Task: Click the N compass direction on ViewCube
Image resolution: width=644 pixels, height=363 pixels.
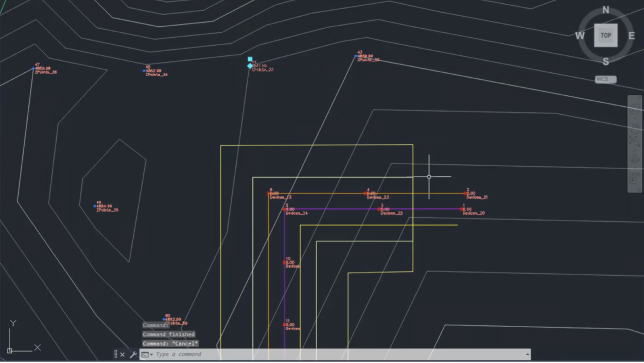Action: click(x=606, y=10)
